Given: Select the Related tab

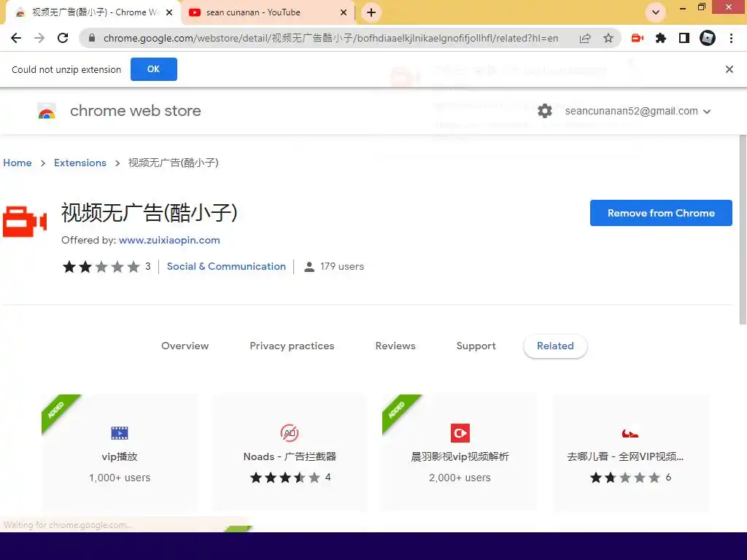Looking at the screenshot, I should [555, 346].
